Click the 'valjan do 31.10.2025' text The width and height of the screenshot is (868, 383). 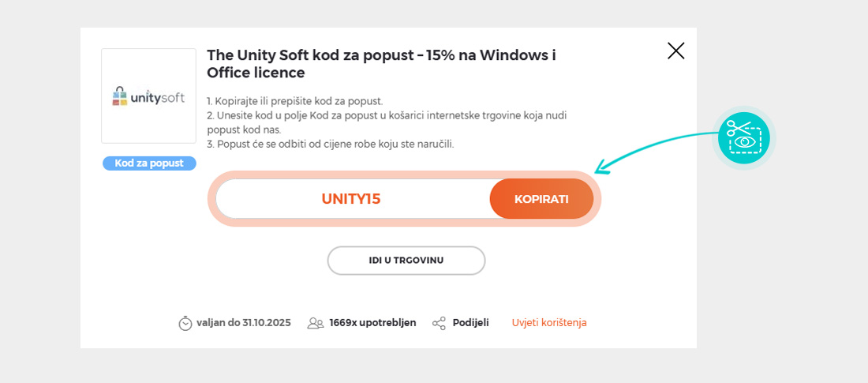pos(244,323)
